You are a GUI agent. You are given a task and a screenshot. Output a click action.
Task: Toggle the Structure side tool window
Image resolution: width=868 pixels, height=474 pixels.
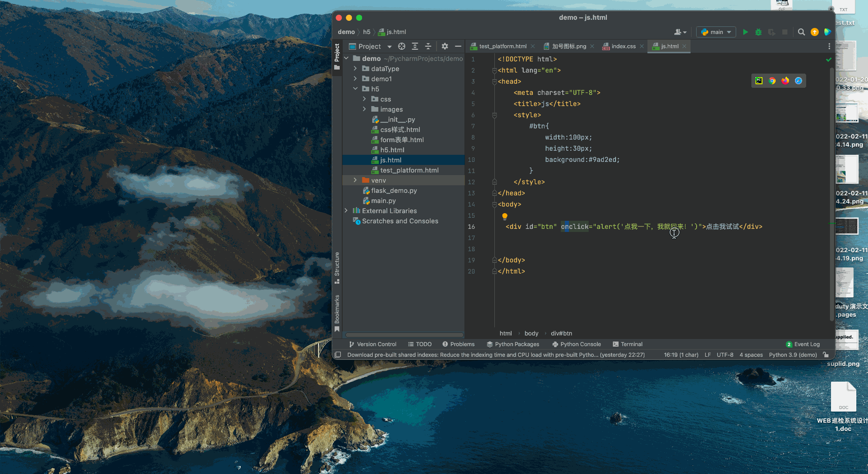click(x=337, y=267)
